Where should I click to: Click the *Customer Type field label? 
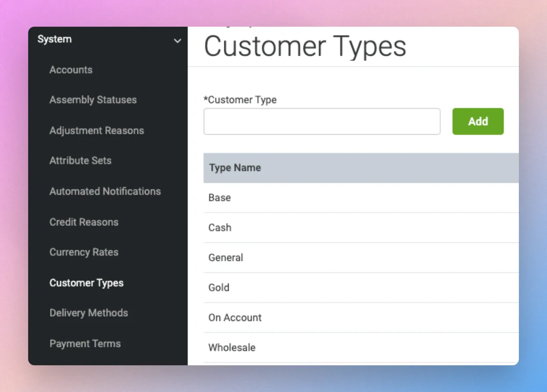point(240,100)
